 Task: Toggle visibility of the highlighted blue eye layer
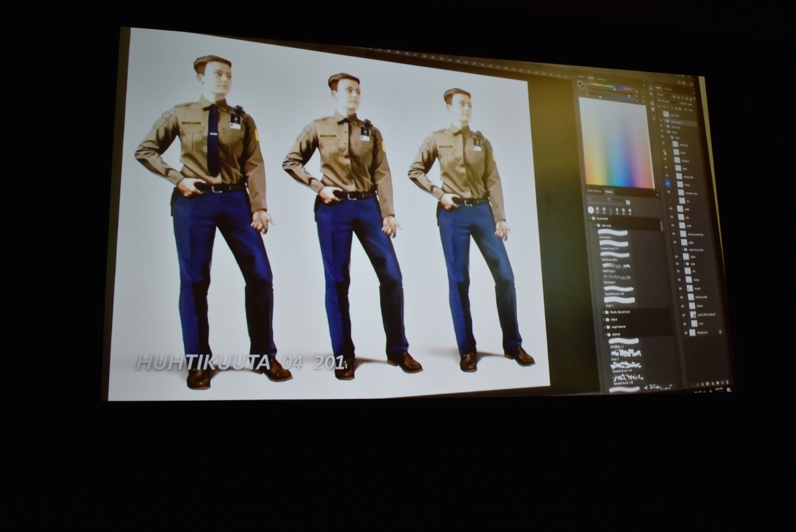(x=668, y=184)
